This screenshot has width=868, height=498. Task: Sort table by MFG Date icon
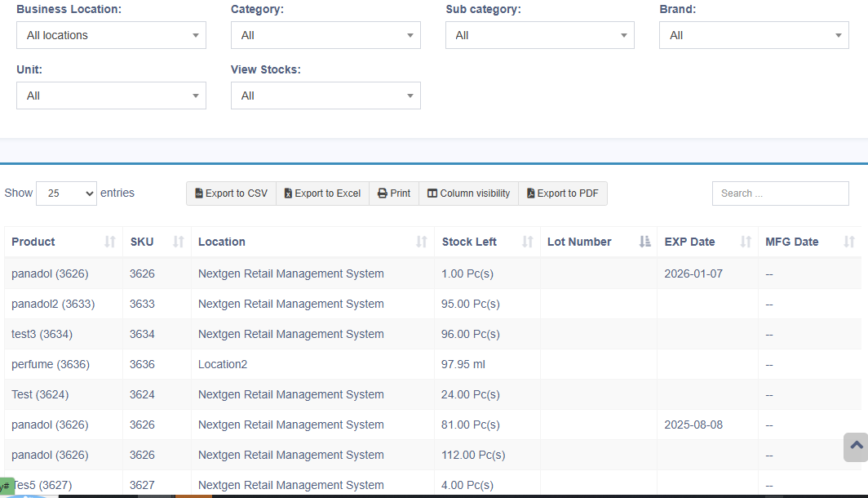(x=849, y=242)
